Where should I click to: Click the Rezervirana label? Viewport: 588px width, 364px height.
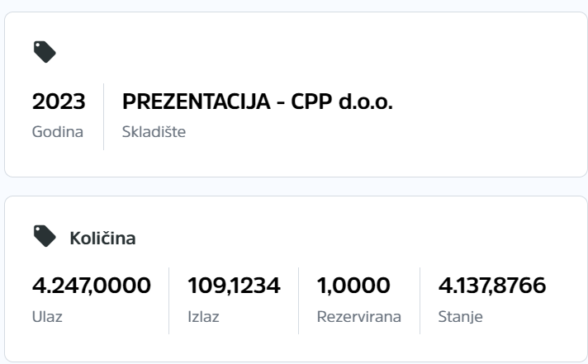coord(359,317)
